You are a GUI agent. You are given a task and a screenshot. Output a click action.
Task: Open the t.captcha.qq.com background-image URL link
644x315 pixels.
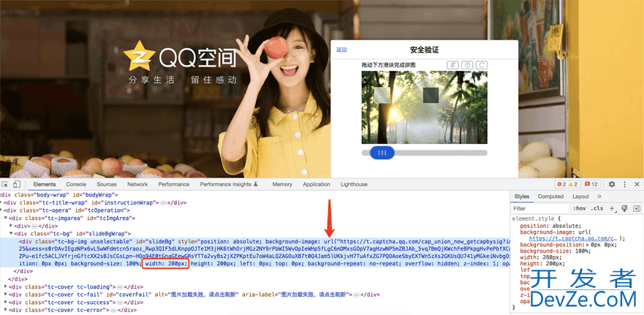[x=572, y=238]
